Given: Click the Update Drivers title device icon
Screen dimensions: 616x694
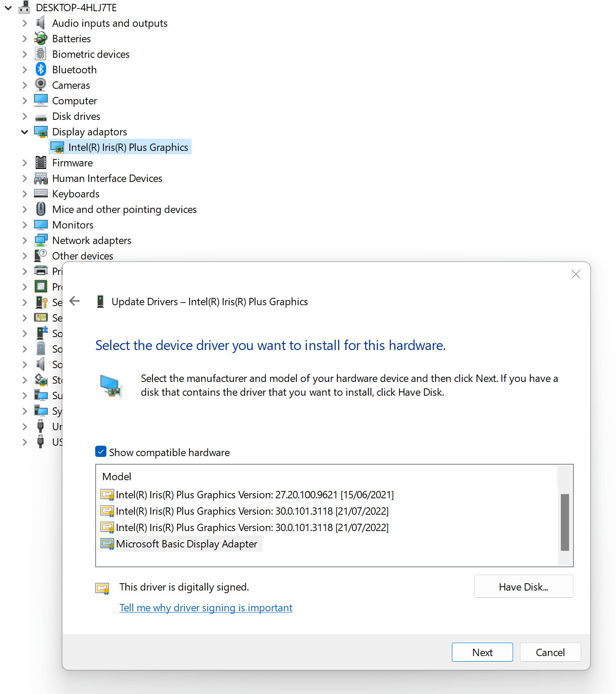Looking at the screenshot, I should pos(100,301).
